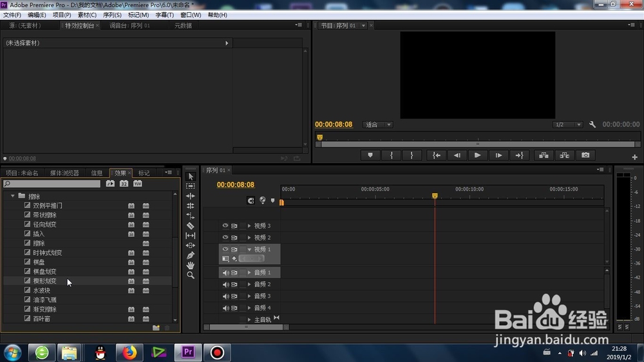Open the button editor plus icon

tap(634, 157)
